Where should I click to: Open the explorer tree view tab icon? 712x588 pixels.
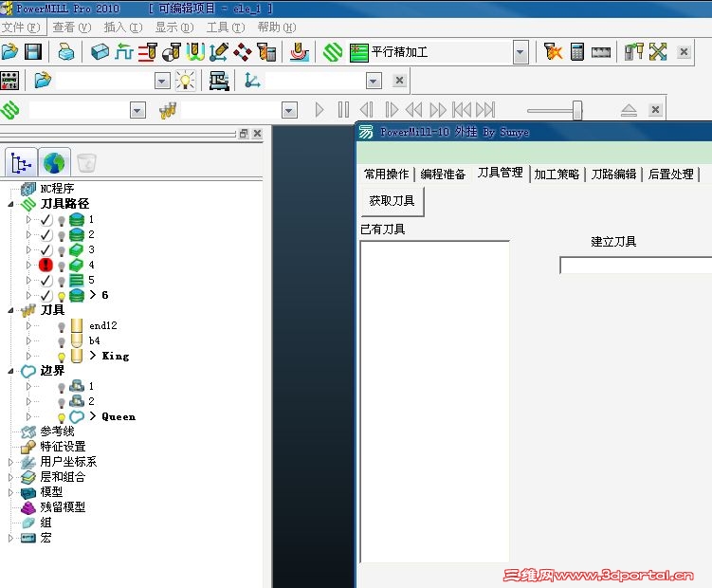coord(21,163)
